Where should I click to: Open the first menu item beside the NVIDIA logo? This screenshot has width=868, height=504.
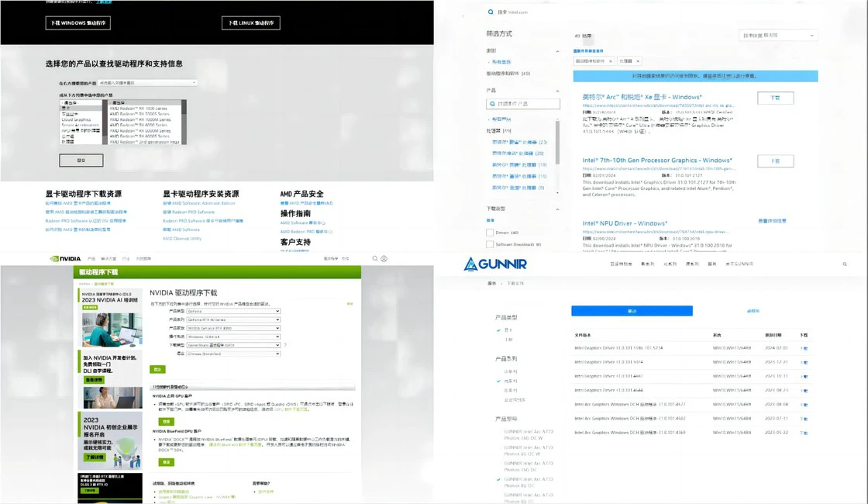click(91, 259)
